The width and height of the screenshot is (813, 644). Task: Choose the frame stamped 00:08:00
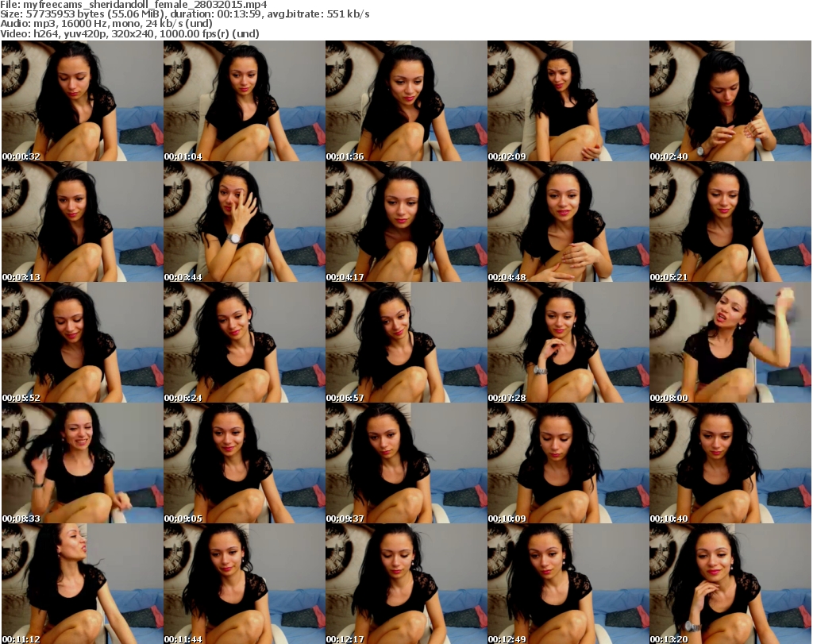(730, 342)
